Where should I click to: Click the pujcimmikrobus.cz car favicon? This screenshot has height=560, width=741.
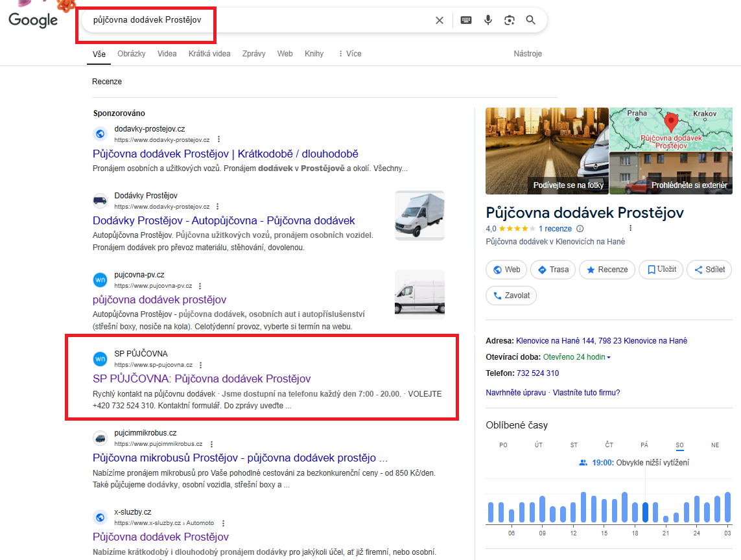click(100, 438)
